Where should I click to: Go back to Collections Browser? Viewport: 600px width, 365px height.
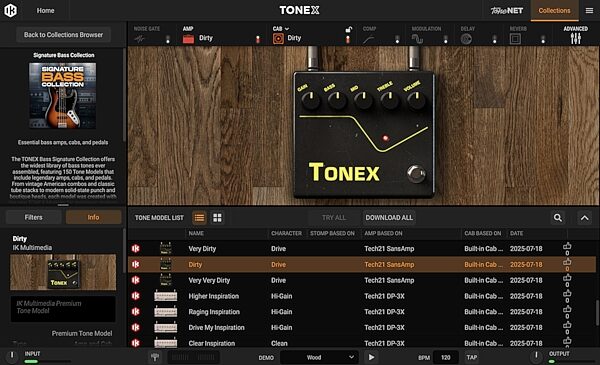tap(63, 35)
